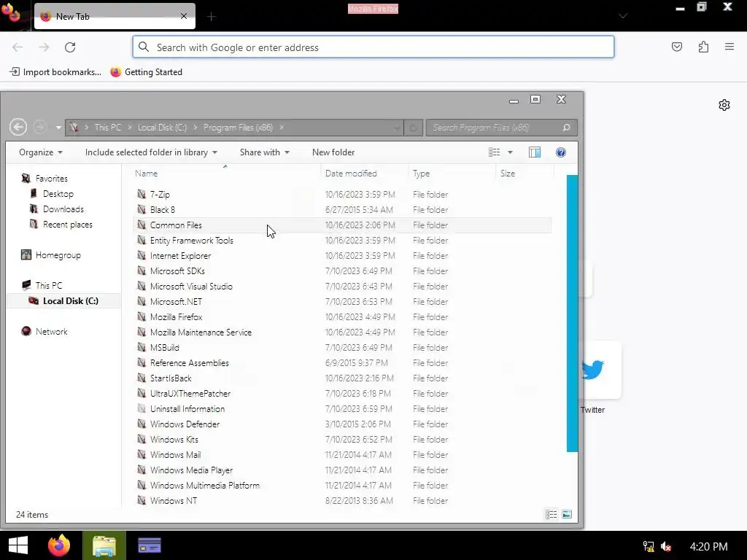The width and height of the screenshot is (747, 560).
Task: Open the Share with menu
Action: point(264,152)
